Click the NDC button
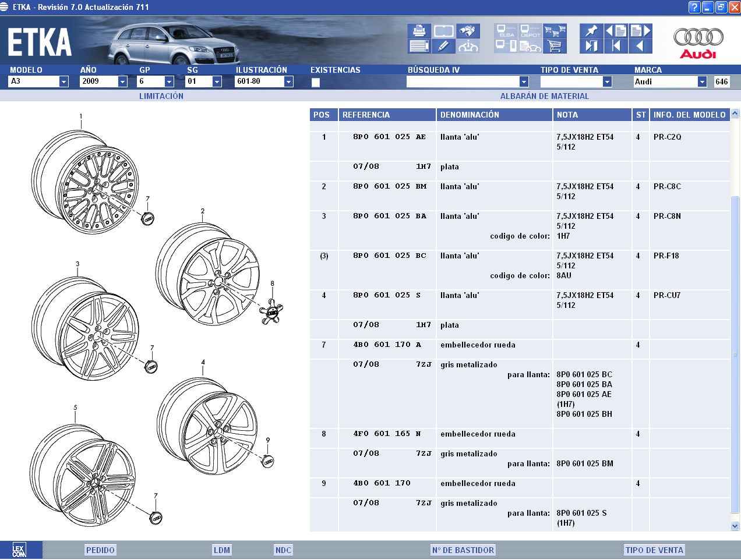Screen dimensions: 741x560 [283, 550]
